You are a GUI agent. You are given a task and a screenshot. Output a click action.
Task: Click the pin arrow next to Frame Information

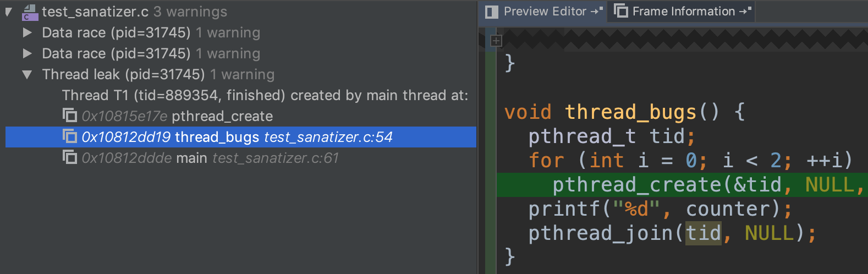tap(746, 11)
